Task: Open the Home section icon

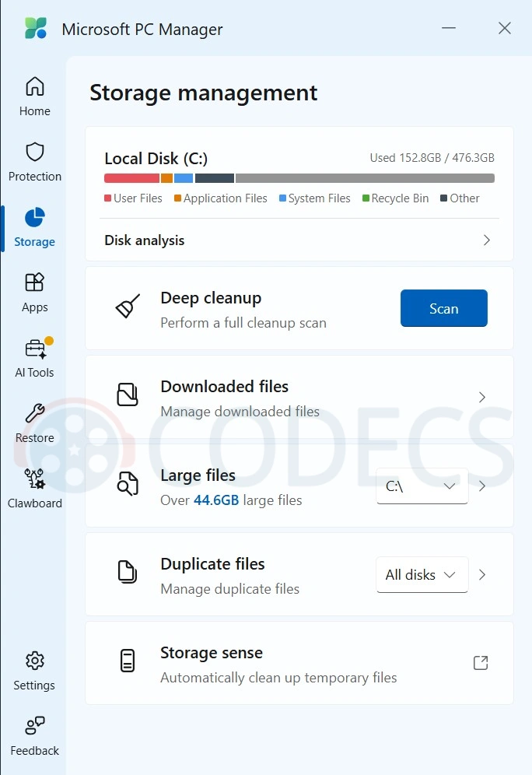Action: click(x=34, y=86)
